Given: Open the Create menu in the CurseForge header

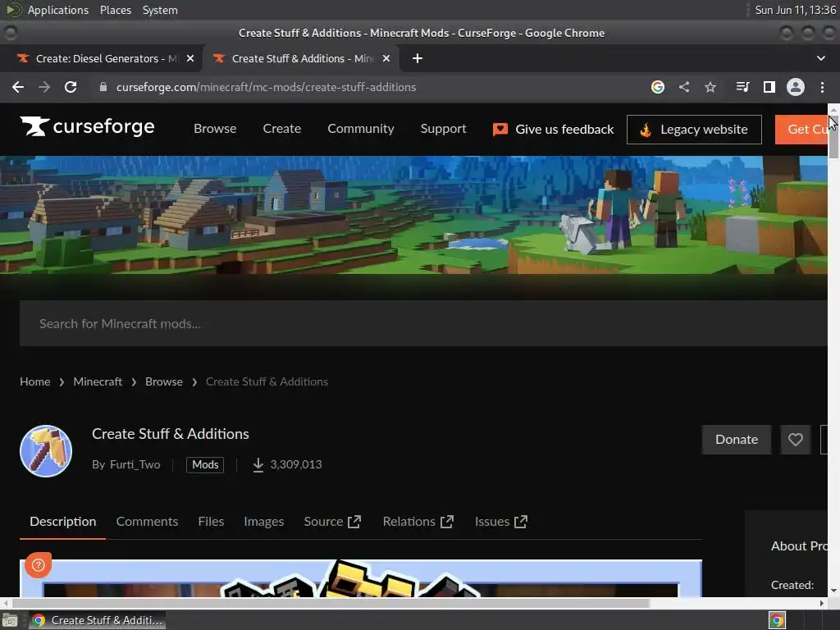Looking at the screenshot, I should (282, 129).
